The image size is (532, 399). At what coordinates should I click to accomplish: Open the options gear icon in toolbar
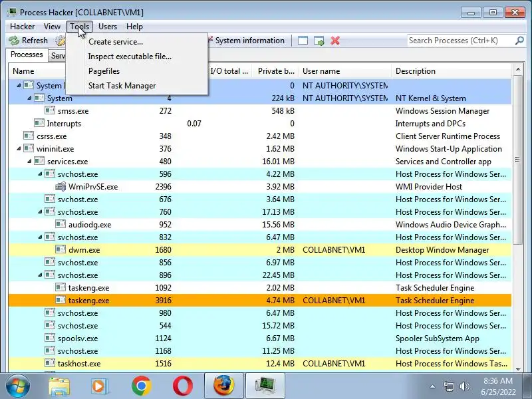61,41
